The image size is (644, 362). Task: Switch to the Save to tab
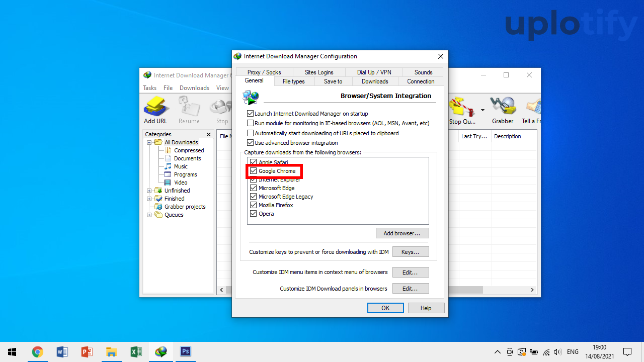coord(333,81)
